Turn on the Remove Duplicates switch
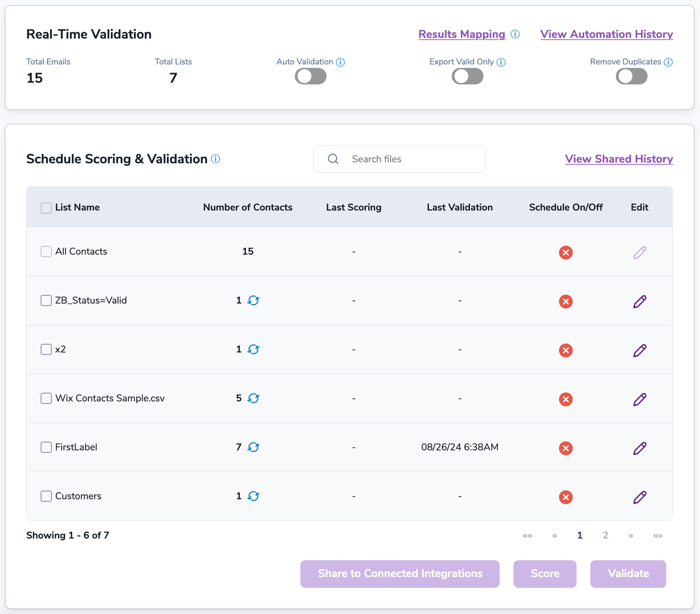 coord(632,77)
